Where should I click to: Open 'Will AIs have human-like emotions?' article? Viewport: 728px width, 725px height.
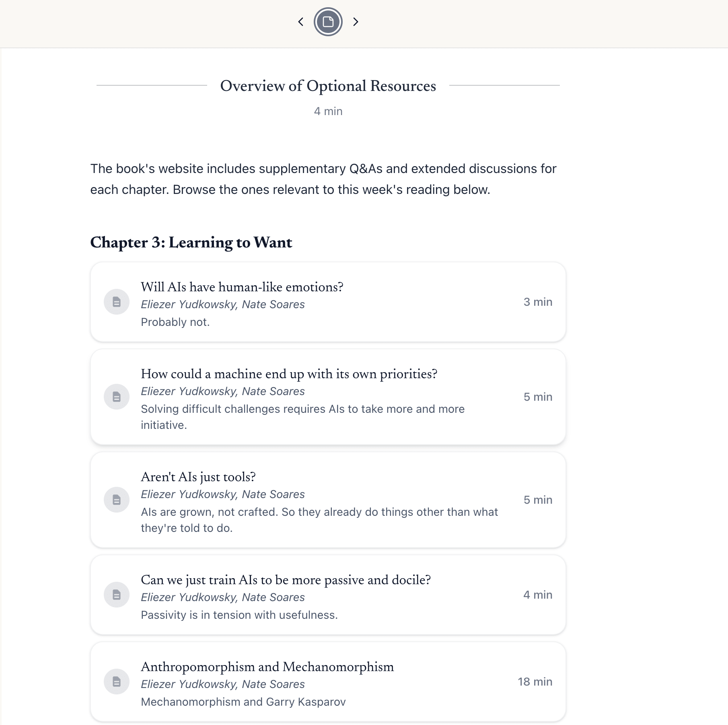point(242,287)
